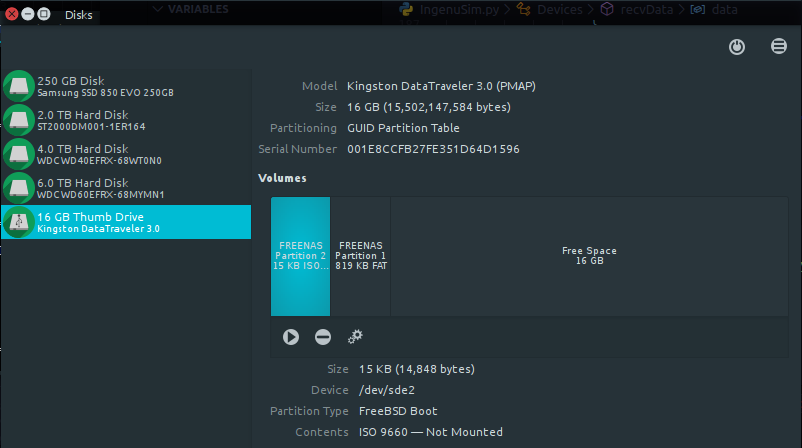Open the hamburger drive options menu
The width and height of the screenshot is (802, 448).
(x=778, y=47)
